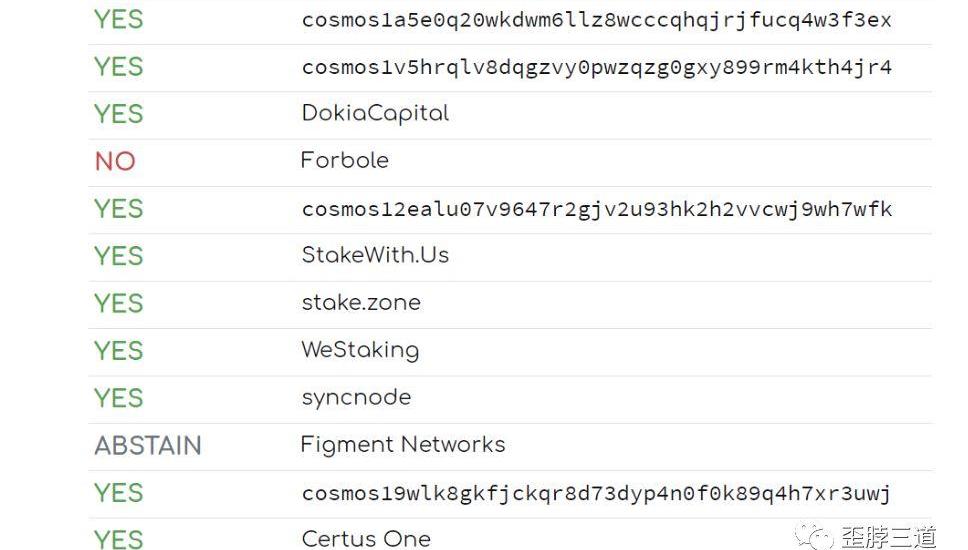Click the YES vote beside WeStaking

click(x=119, y=350)
